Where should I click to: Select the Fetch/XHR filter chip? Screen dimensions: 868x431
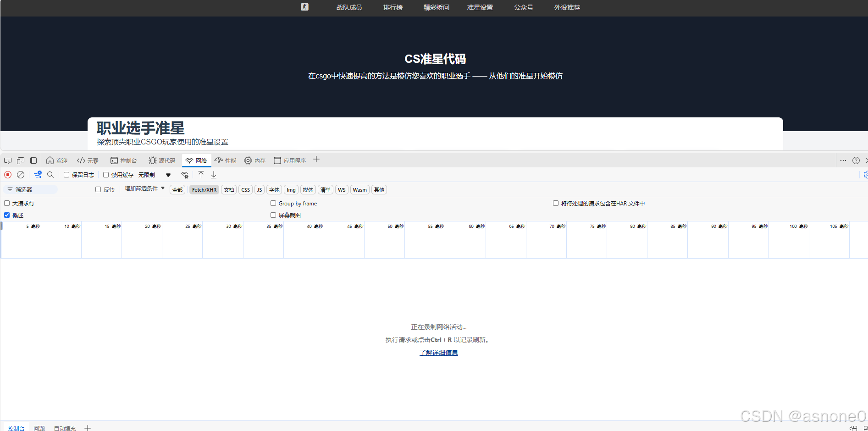click(x=204, y=190)
